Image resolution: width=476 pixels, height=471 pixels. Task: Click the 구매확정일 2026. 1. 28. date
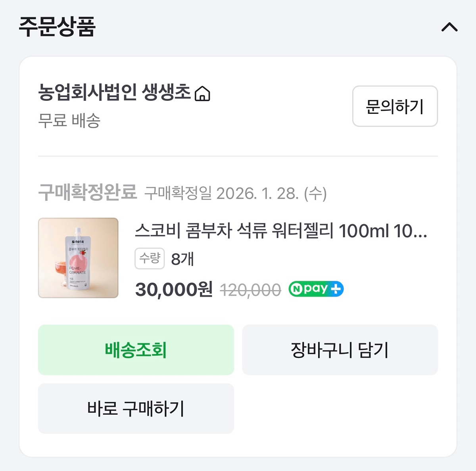(235, 194)
